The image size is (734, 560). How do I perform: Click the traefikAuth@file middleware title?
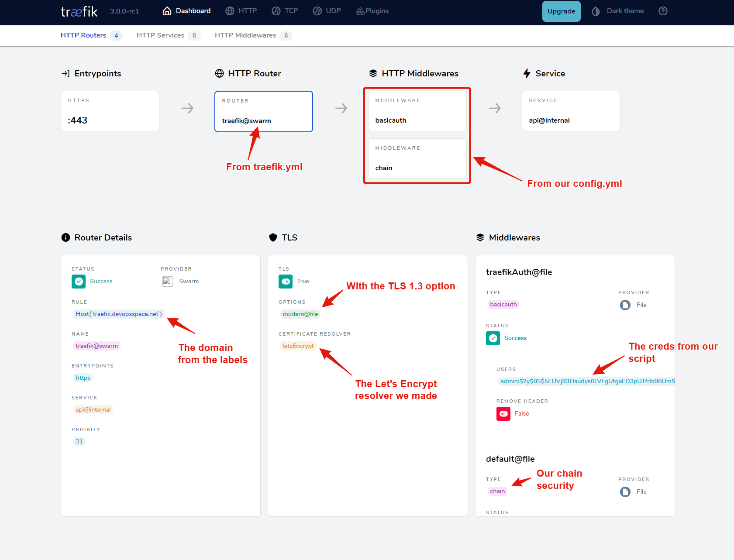[519, 272]
